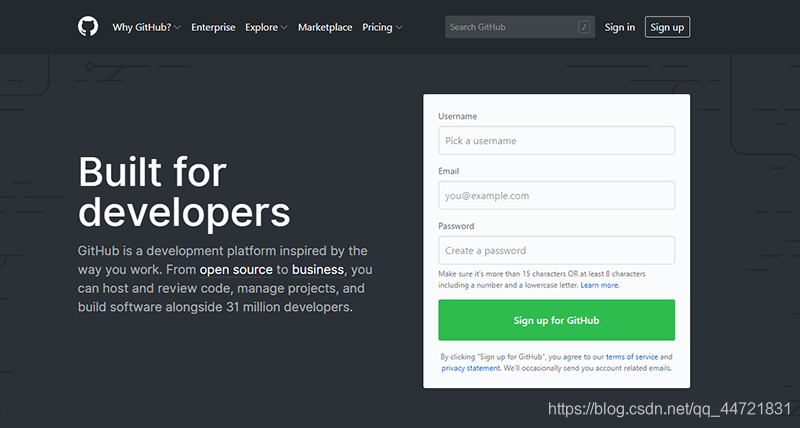The width and height of the screenshot is (800, 428).
Task: Click the Sign in link
Action: (x=620, y=27)
